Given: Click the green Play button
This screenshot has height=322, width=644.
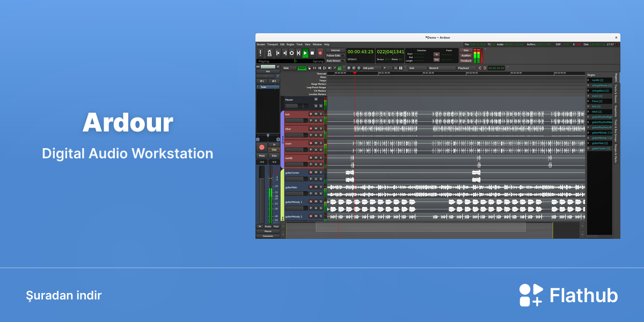Looking at the screenshot, I should (x=305, y=53).
